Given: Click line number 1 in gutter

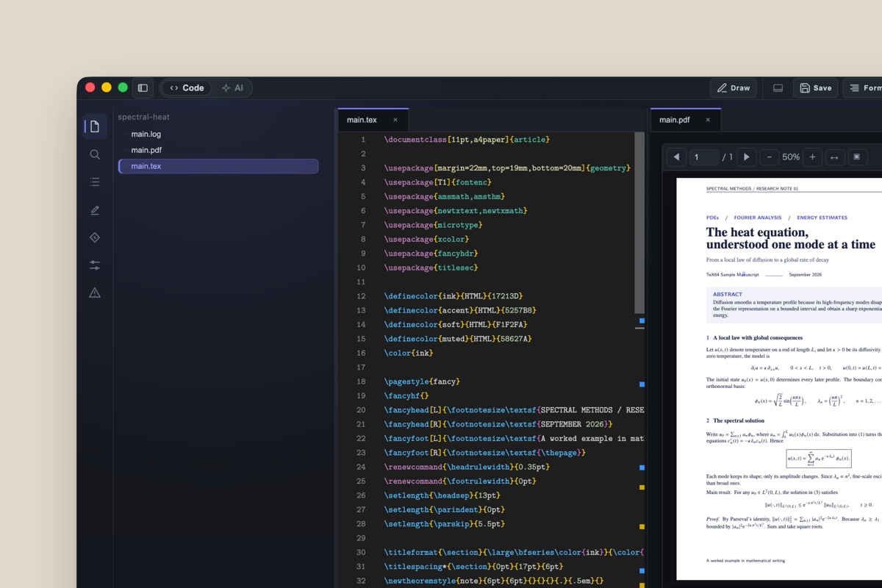Looking at the screenshot, I should click(362, 140).
